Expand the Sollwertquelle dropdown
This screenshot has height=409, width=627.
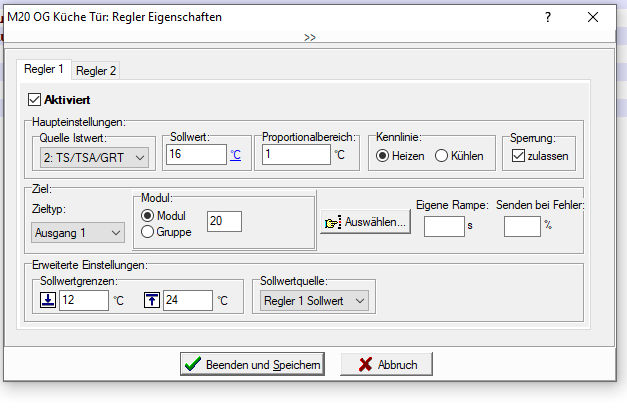(314, 300)
